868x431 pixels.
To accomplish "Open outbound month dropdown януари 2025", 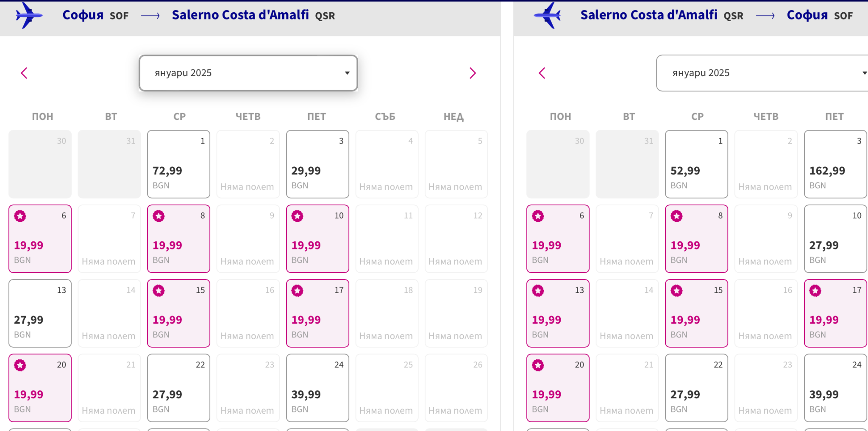I will tap(248, 73).
